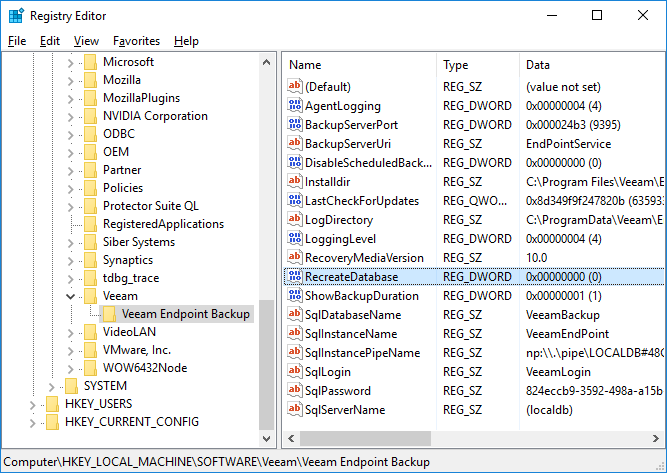The image size is (667, 473).
Task: Select the VMware, Inc. key
Action: click(x=137, y=350)
